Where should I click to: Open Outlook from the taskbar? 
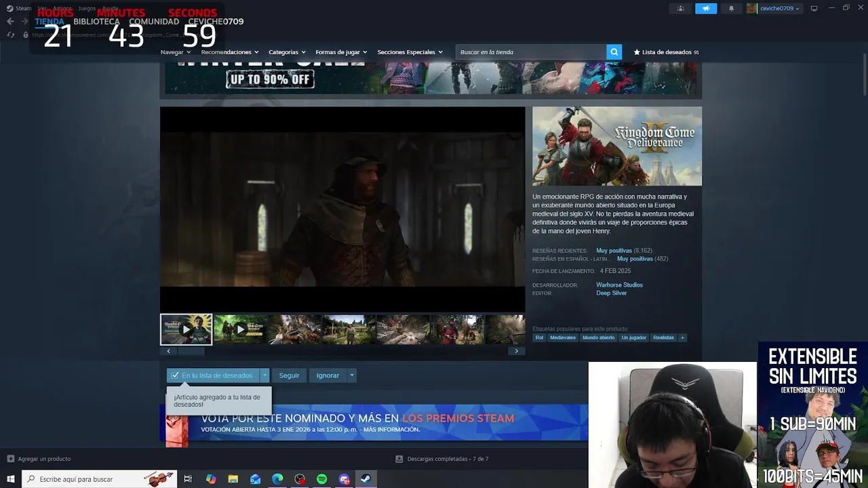pyautogui.click(x=255, y=479)
